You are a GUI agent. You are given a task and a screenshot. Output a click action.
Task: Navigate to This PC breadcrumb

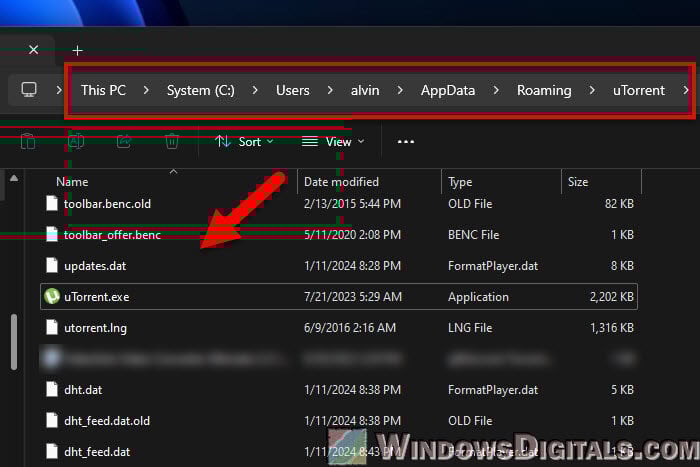pos(103,90)
